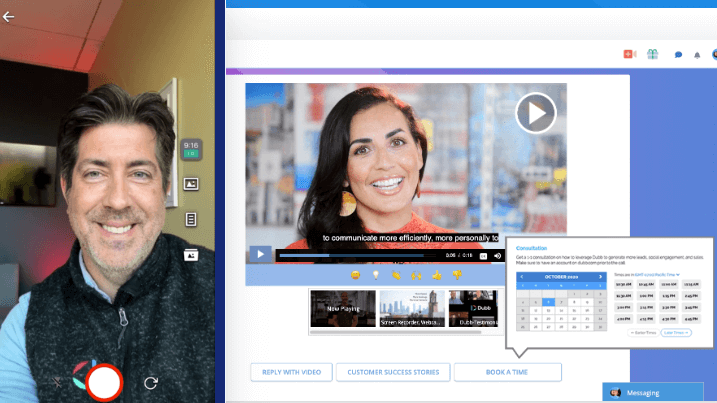Select the highlighted date 6 in October

coord(548,302)
